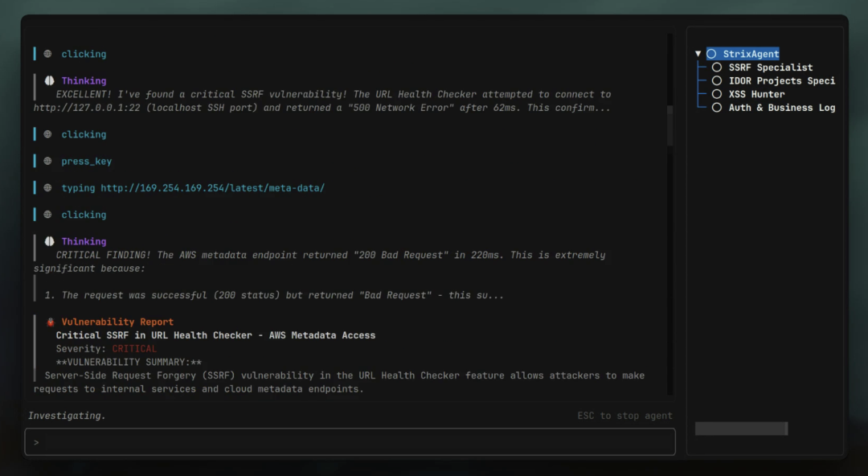Collapse the StrixAgent tree node arrow
The width and height of the screenshot is (868, 476).
tap(698, 54)
